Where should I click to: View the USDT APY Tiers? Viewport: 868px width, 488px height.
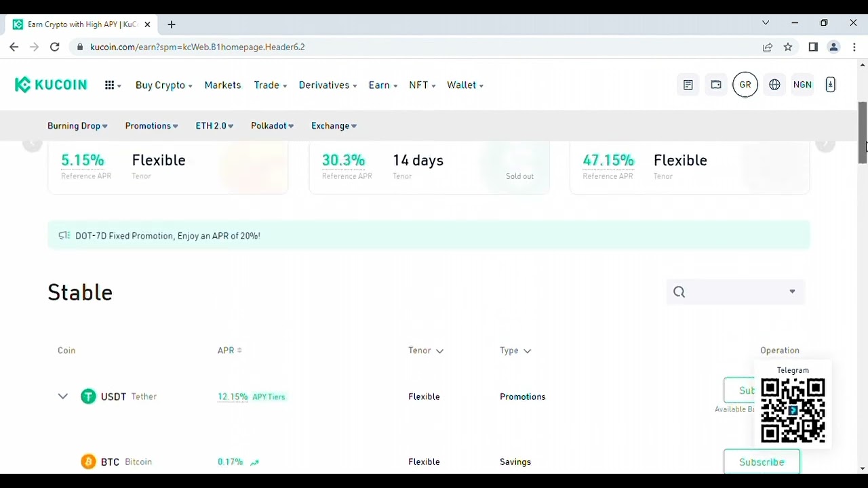(269, 397)
